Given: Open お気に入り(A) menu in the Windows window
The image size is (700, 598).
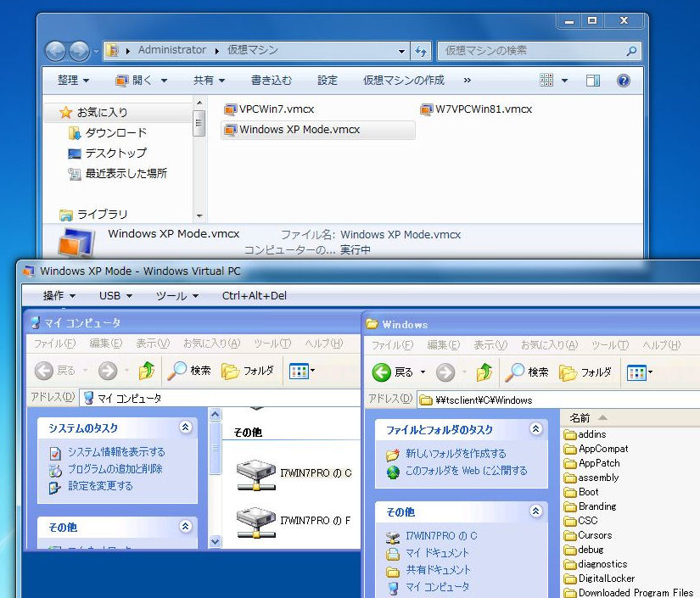Looking at the screenshot, I should (549, 345).
